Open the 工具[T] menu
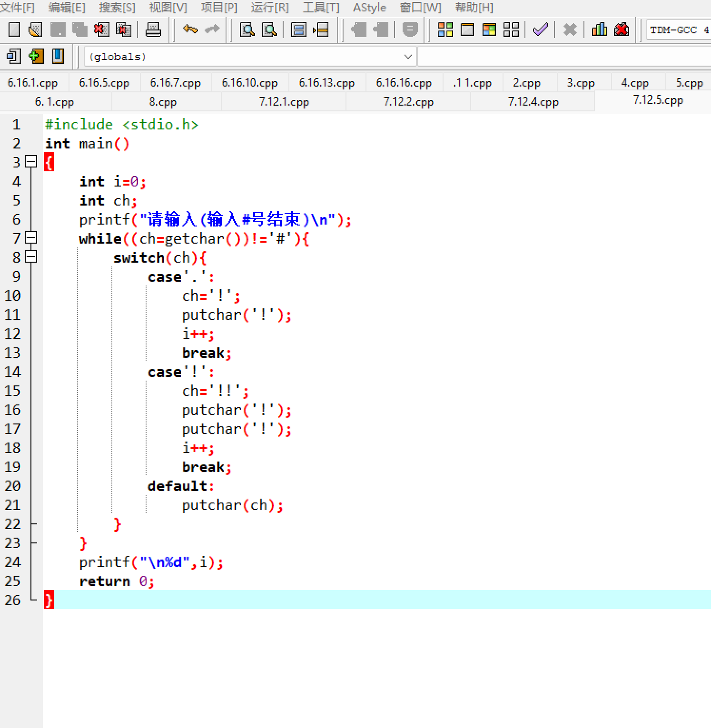Viewport: 711px width, 728px height. pos(321,8)
